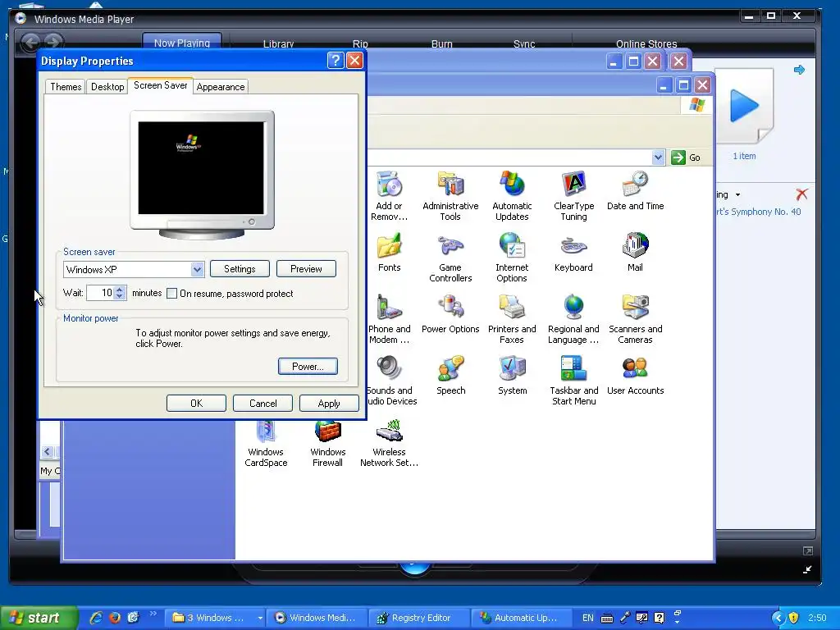Open Game Controllers applet
This screenshot has height=630, width=840.
pyautogui.click(x=450, y=257)
